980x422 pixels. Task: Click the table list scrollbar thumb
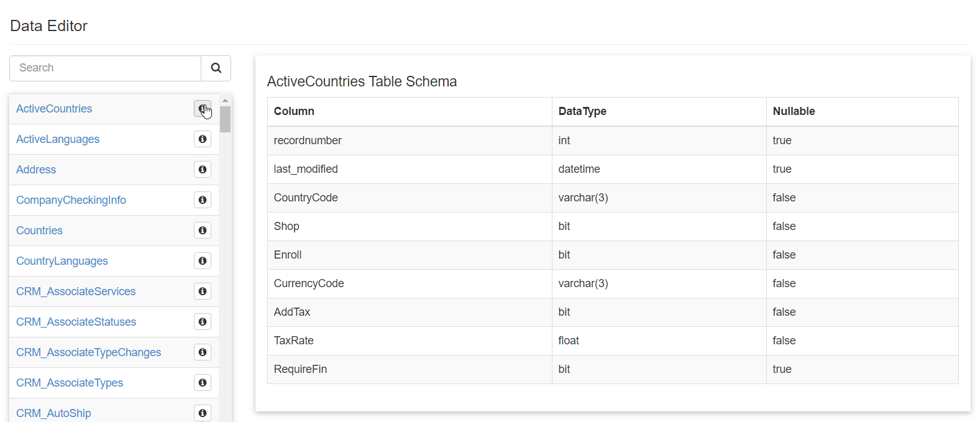pos(225,119)
